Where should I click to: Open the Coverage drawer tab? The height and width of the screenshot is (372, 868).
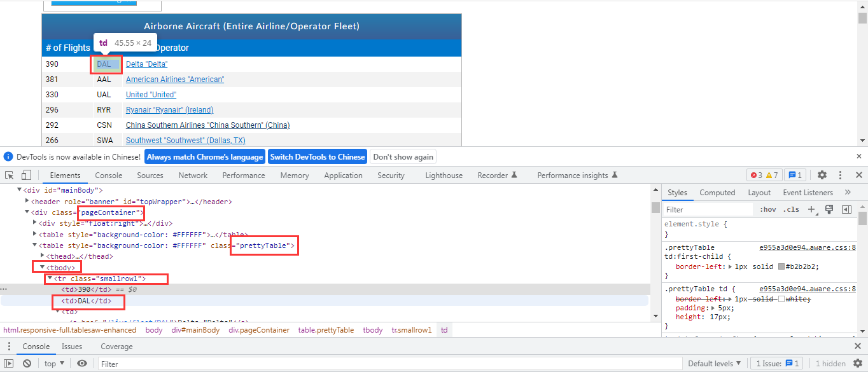[116, 347]
